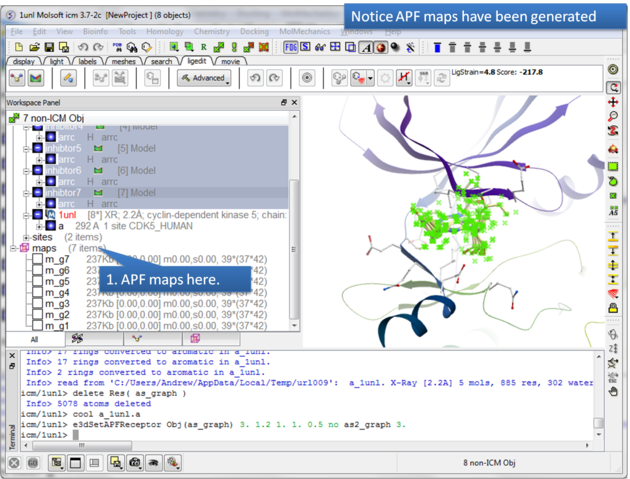
Task: Click the redo button in ligedit toolbar
Action: (x=274, y=78)
